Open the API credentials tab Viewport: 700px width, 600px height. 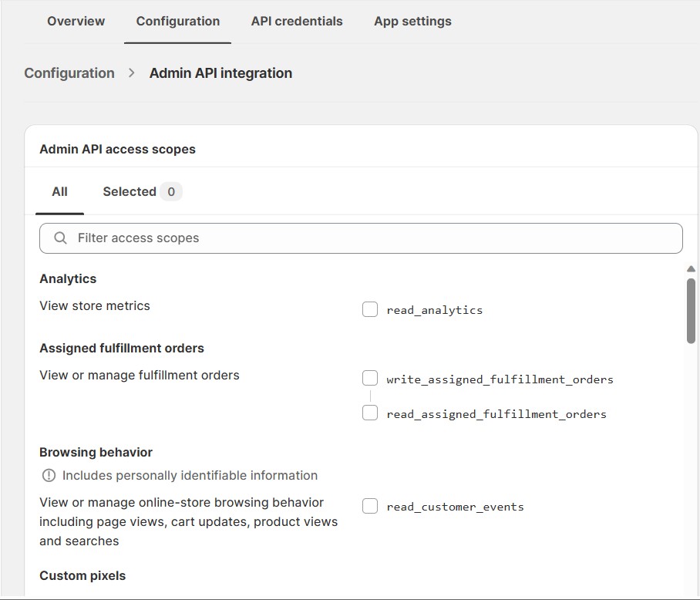296,21
